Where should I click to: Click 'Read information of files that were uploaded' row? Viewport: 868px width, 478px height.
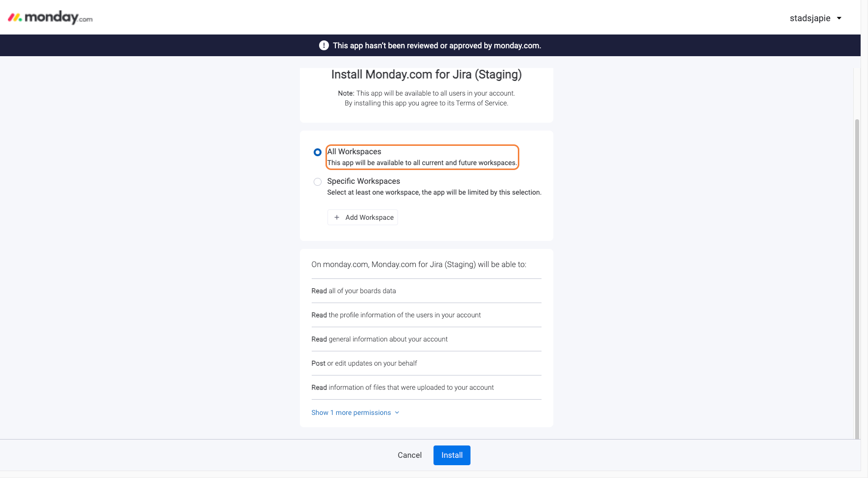click(x=426, y=387)
